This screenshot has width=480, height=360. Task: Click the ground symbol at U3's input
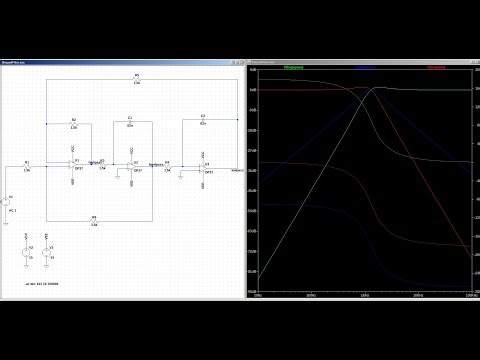point(180,177)
